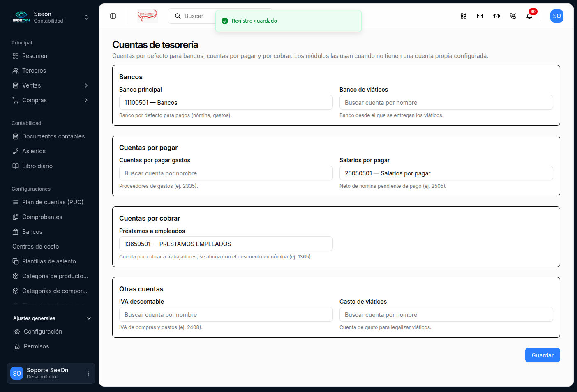Collapse the Ajustes generales section
This screenshot has height=392, width=577.
tap(89, 318)
